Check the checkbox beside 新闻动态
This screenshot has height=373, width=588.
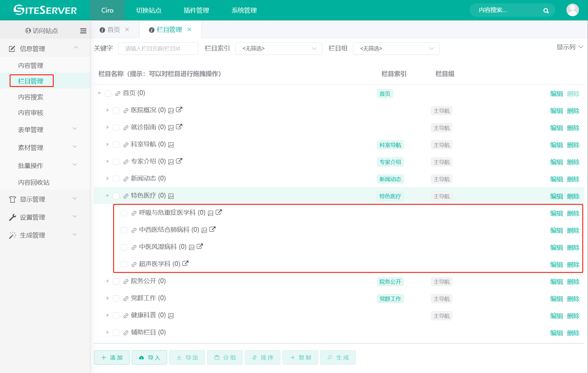116,178
